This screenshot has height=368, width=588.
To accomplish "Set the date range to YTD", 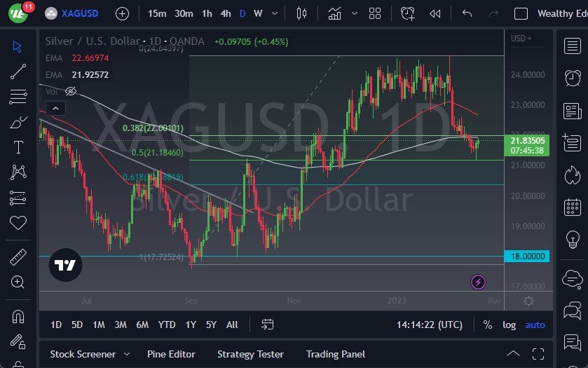I will tap(167, 325).
